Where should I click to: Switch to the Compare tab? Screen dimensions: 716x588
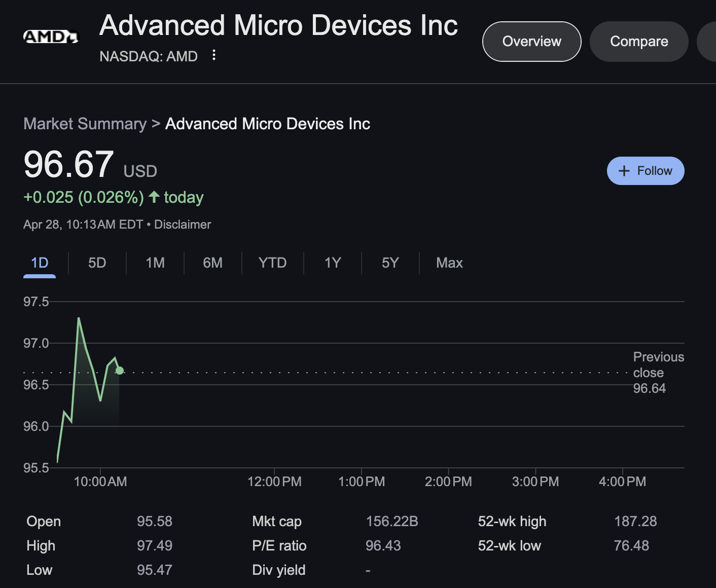(639, 42)
